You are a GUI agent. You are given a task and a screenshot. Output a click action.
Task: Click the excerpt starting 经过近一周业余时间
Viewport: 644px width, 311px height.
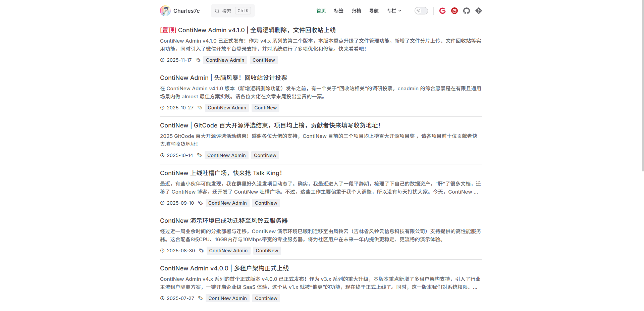[321, 236]
